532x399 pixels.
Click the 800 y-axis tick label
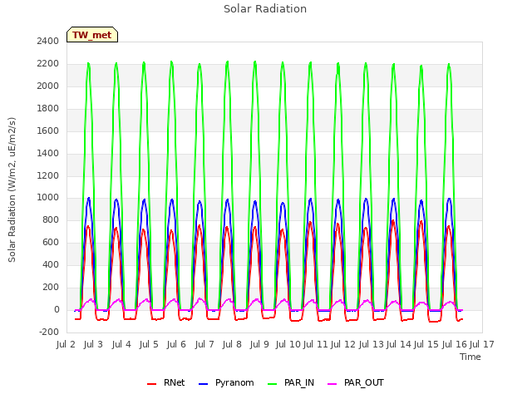coord(51,219)
